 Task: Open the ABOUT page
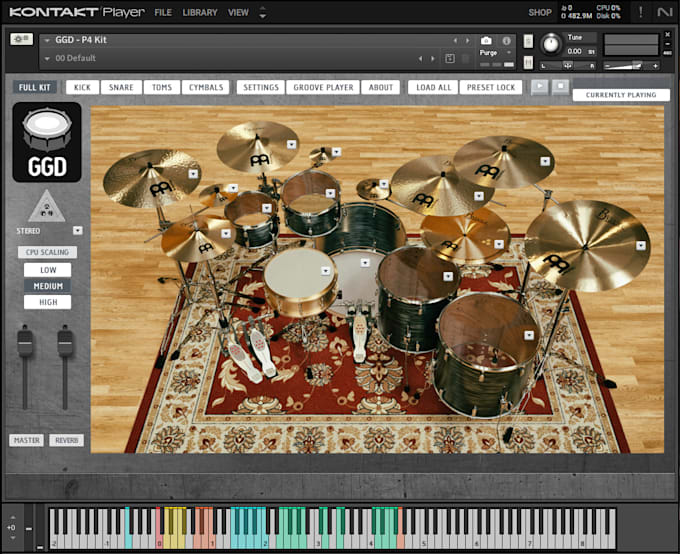click(381, 87)
